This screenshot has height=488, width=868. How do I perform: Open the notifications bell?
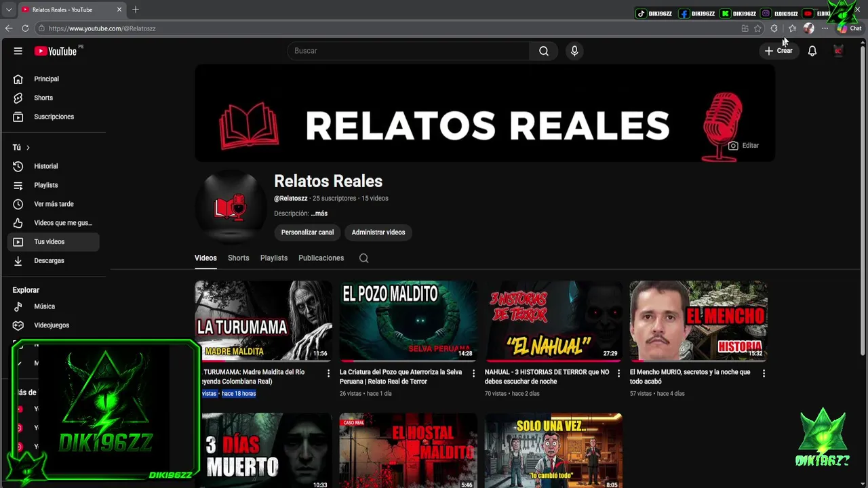pos(812,51)
